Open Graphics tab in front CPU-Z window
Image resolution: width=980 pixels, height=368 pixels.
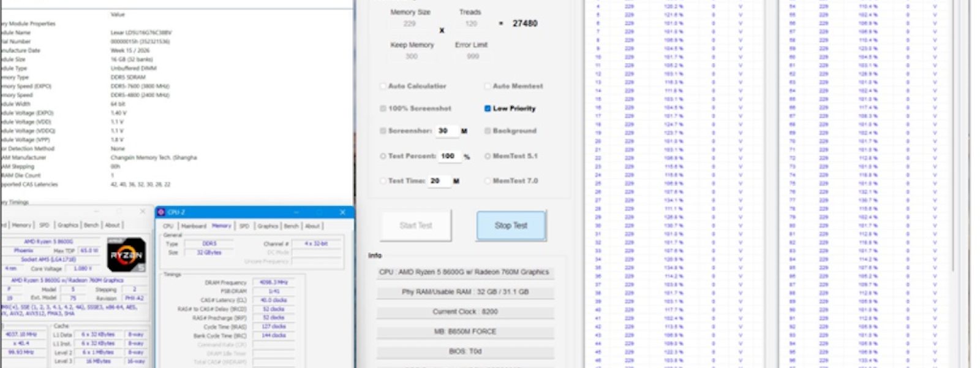[x=268, y=226]
